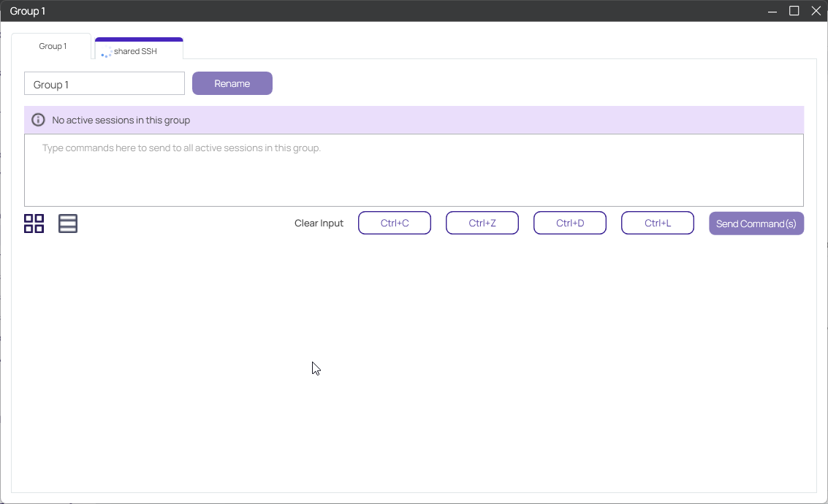
Task: Send Ctrl+C to all sessions
Action: pyautogui.click(x=395, y=223)
